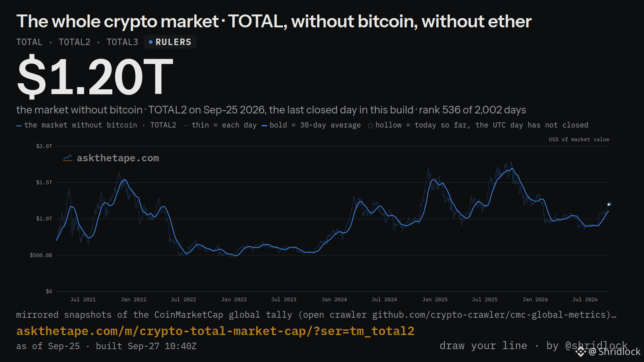Screen dimensions: 644x362
Task: Click the hollow today-so-far marker on chart
Action: (x=609, y=204)
